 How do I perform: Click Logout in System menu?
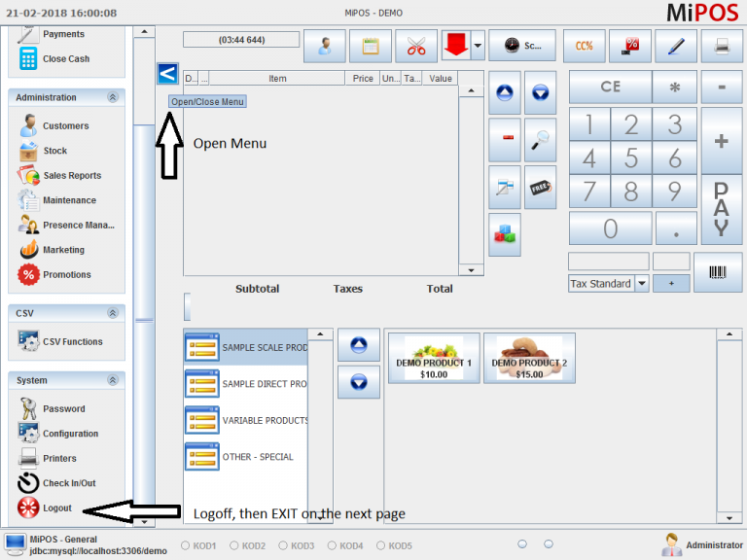pos(45,507)
